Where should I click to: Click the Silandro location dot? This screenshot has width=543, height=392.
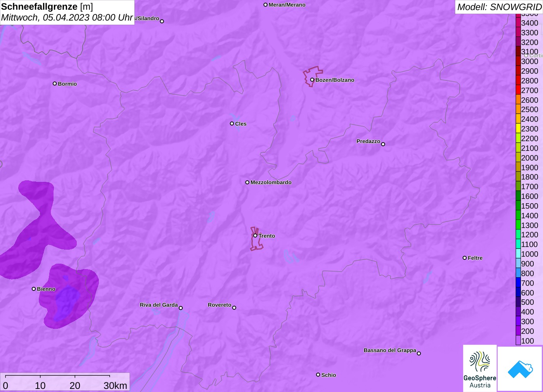point(162,21)
